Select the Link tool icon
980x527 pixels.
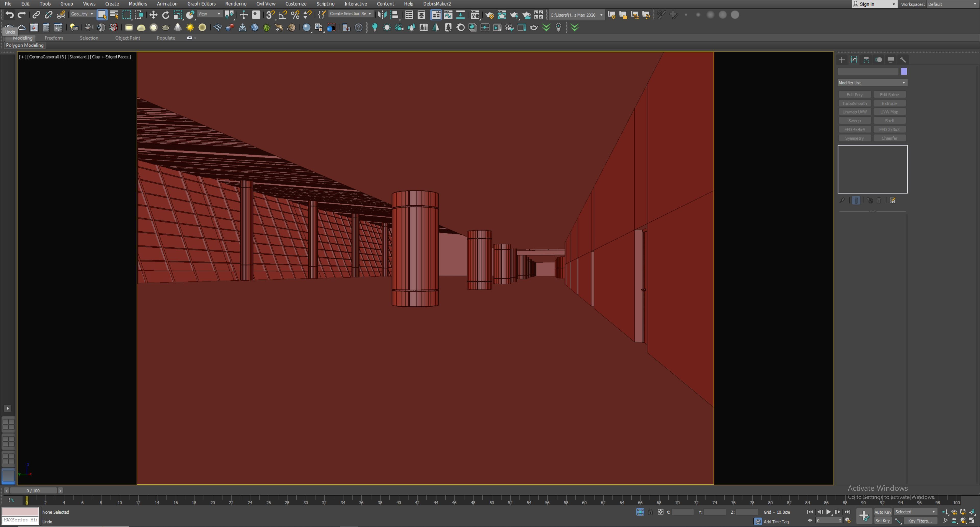(36, 15)
